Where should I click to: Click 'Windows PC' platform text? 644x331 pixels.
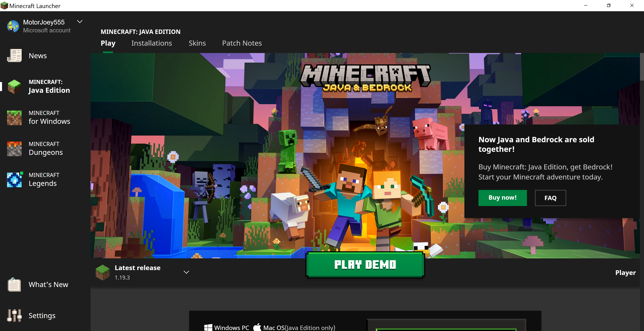231,327
